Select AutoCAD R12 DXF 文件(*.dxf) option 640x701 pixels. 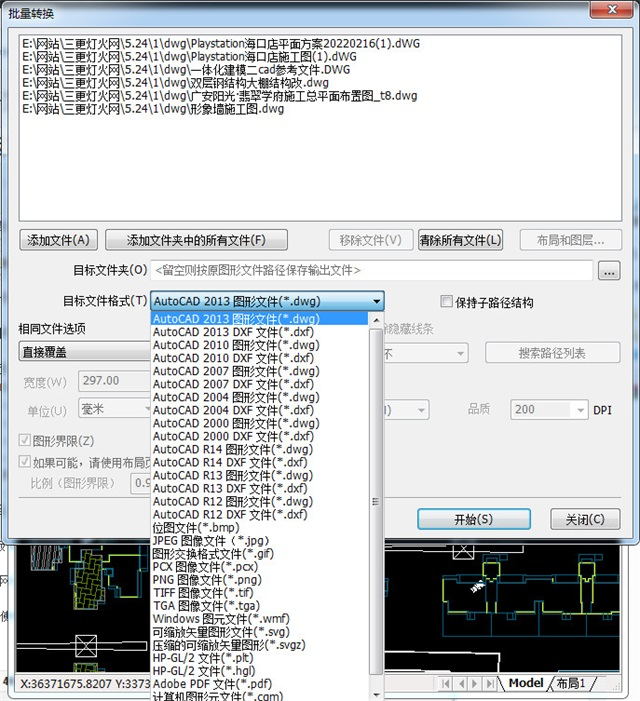260,514
